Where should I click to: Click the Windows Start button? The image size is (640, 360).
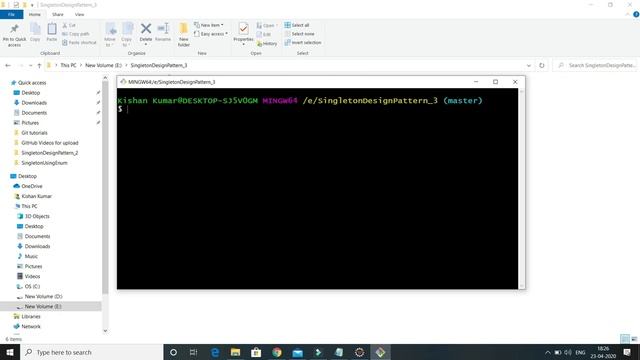point(10,352)
